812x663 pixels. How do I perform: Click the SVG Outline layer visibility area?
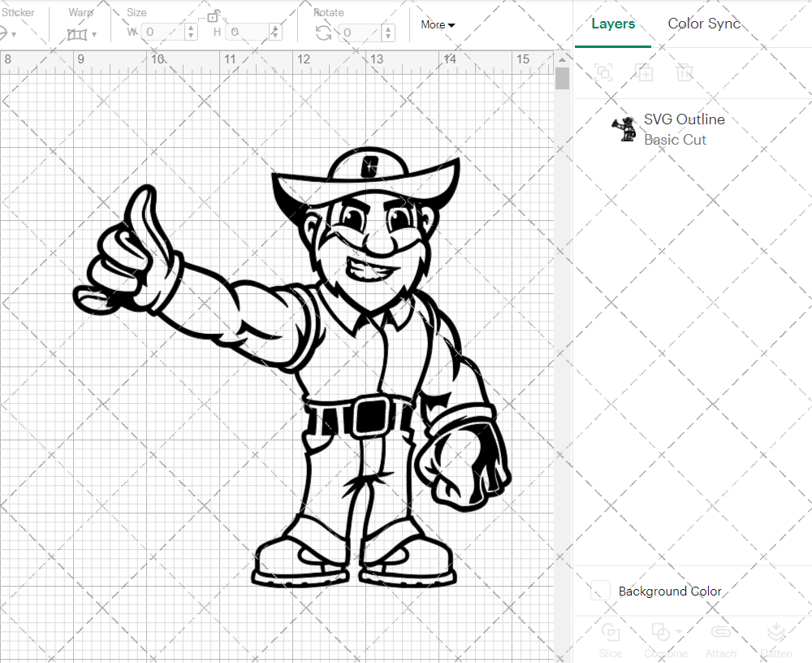[624, 129]
